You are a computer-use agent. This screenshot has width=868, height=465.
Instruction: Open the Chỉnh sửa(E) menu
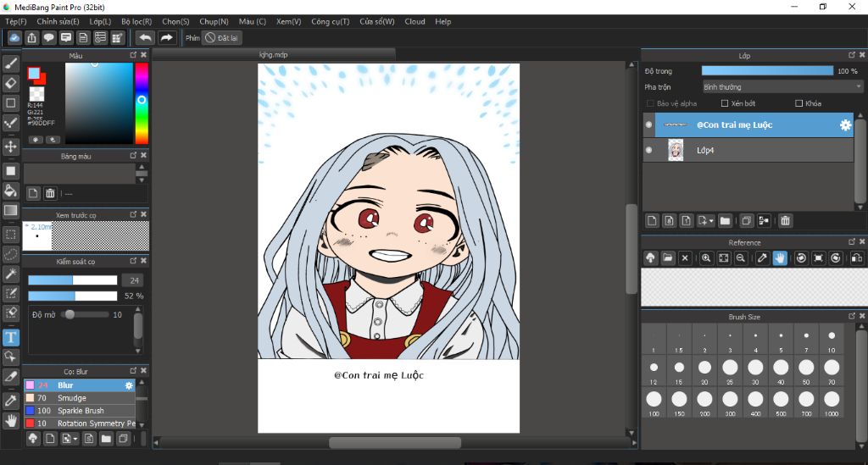pos(58,21)
